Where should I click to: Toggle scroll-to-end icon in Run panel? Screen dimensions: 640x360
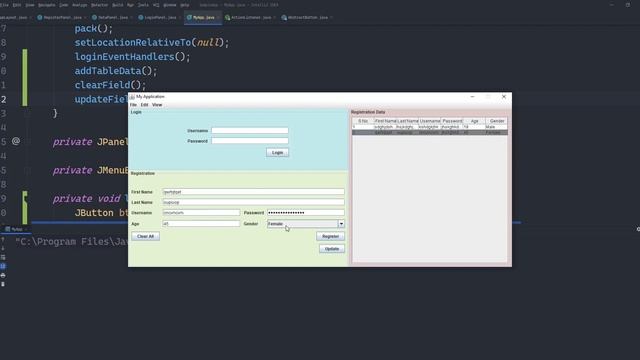[x=3, y=266]
